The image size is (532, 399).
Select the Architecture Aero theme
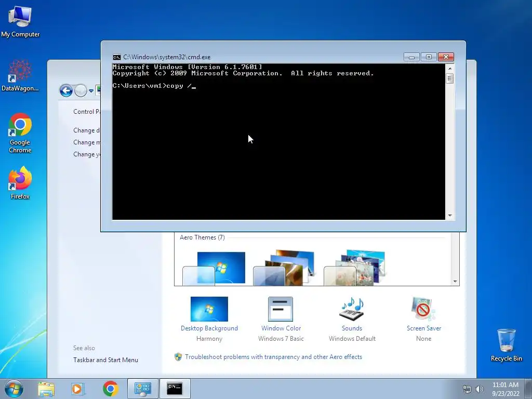(x=284, y=268)
